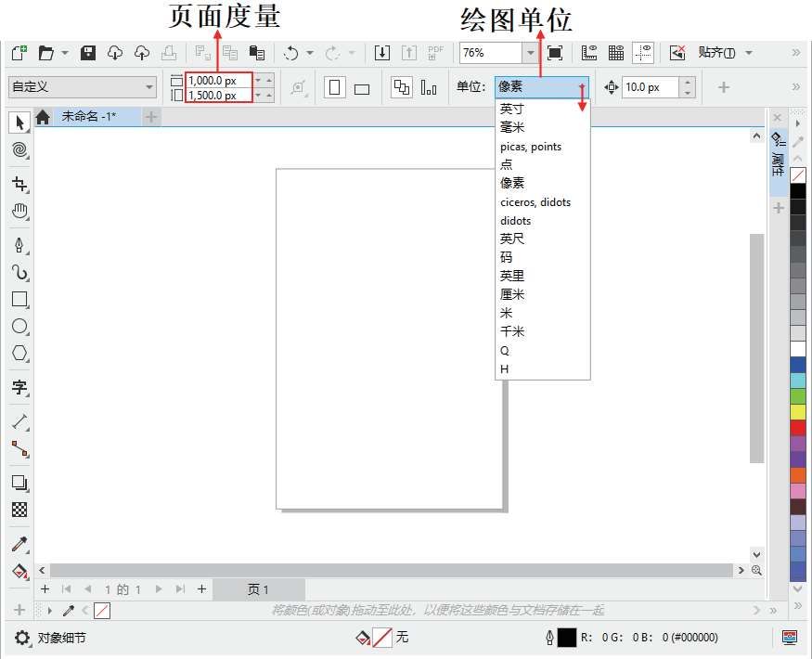Set page to portrait orientation
This screenshot has width=812, height=659.
[334, 87]
